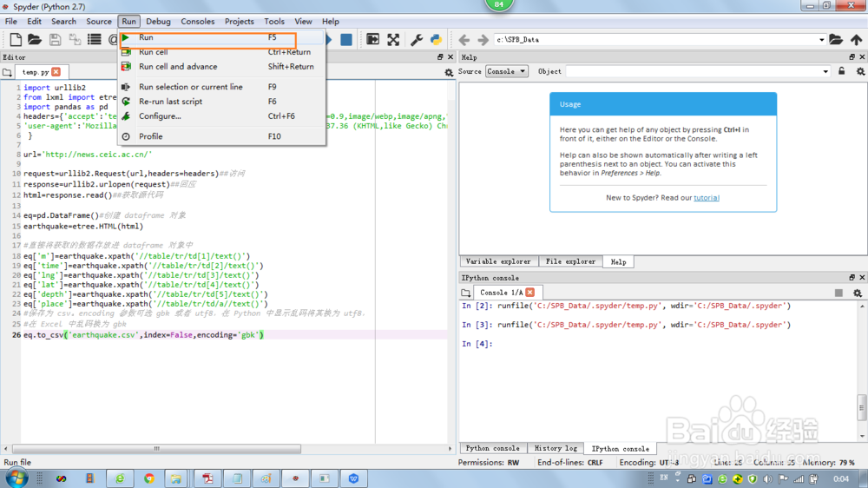Image resolution: width=868 pixels, height=488 pixels.
Task: Select Run cell and advance
Action: [x=221, y=67]
